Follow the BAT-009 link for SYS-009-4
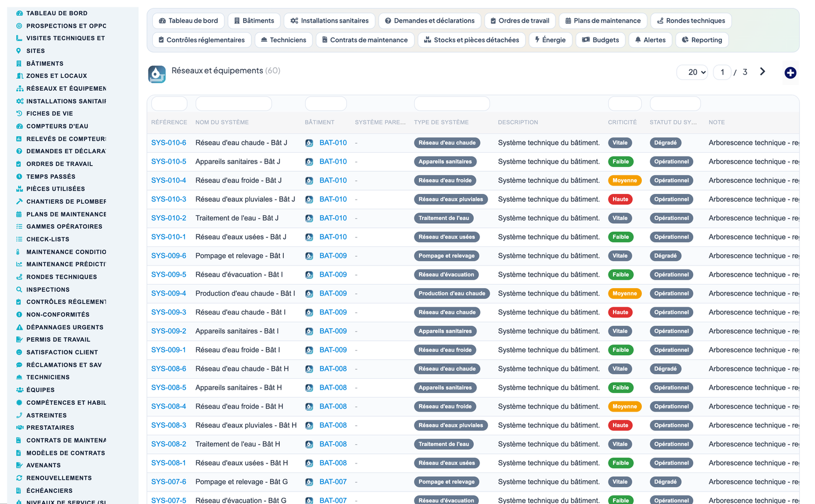Viewport: 815px width, 504px height. click(x=333, y=293)
